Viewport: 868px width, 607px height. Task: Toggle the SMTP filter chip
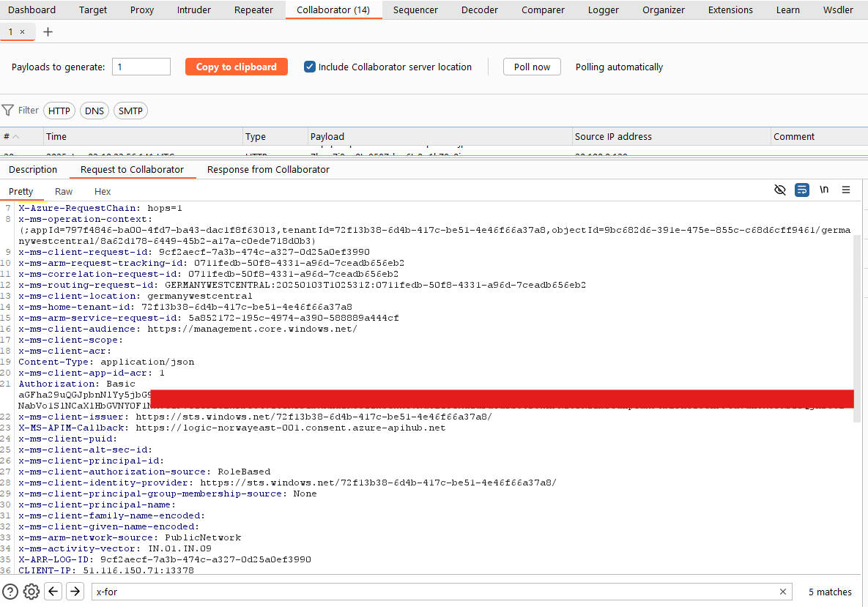click(130, 111)
